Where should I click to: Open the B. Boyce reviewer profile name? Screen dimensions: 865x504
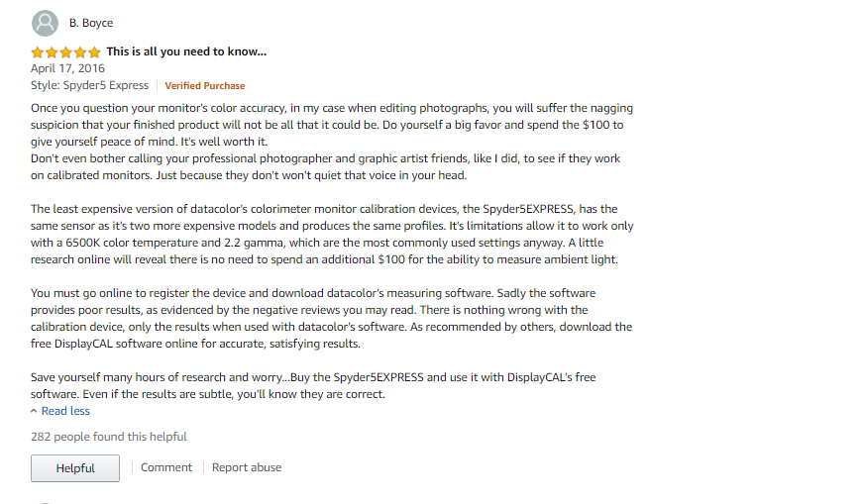click(91, 23)
